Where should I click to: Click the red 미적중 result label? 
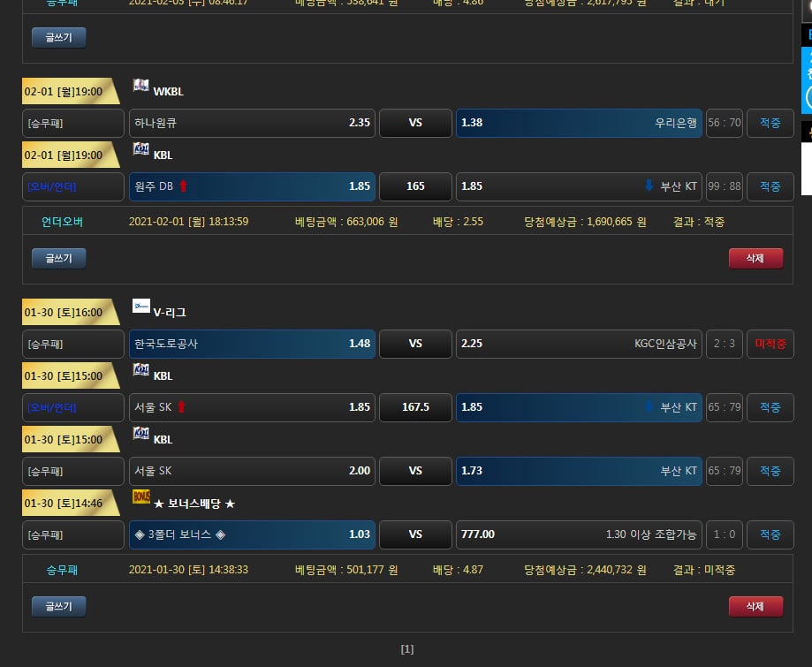coord(770,344)
